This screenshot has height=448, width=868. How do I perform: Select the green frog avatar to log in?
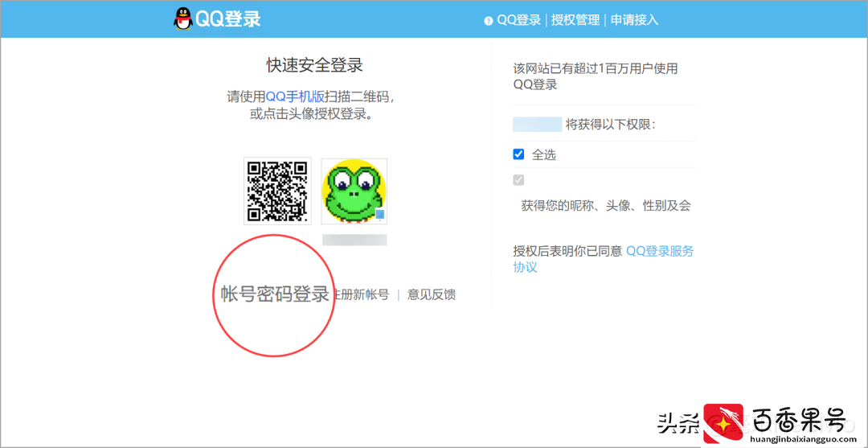[x=354, y=191]
